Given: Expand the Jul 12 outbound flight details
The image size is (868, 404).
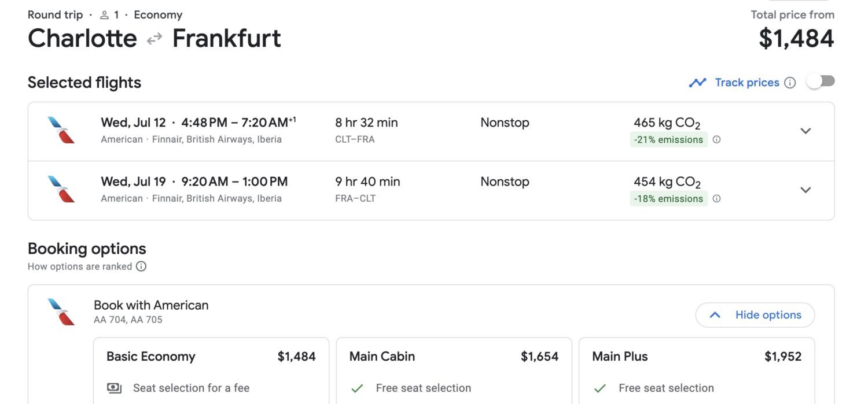Looking at the screenshot, I should tap(806, 131).
